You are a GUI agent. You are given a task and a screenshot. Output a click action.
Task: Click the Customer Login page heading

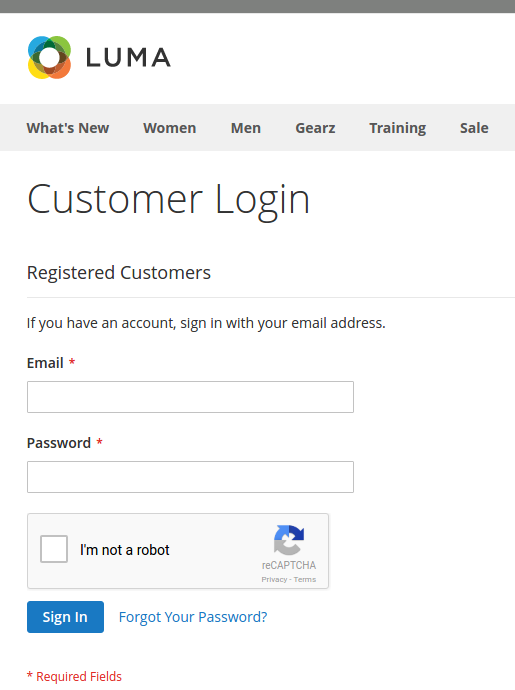[169, 200]
